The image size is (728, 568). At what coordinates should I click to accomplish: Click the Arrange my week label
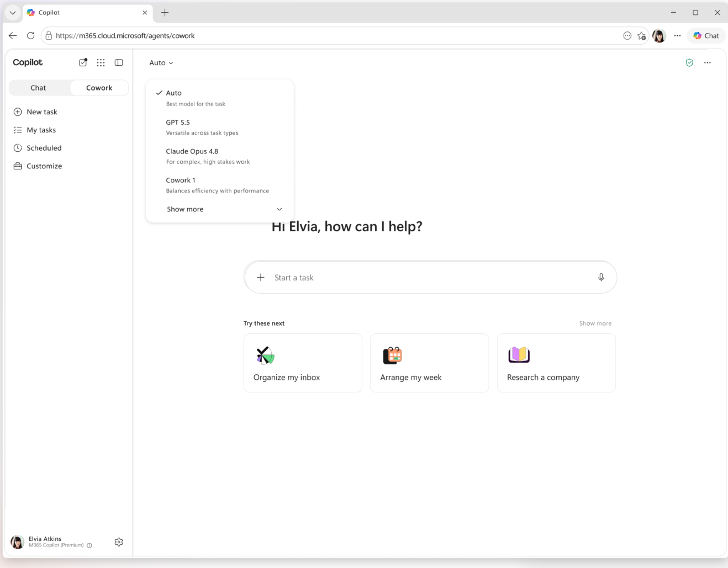click(411, 378)
